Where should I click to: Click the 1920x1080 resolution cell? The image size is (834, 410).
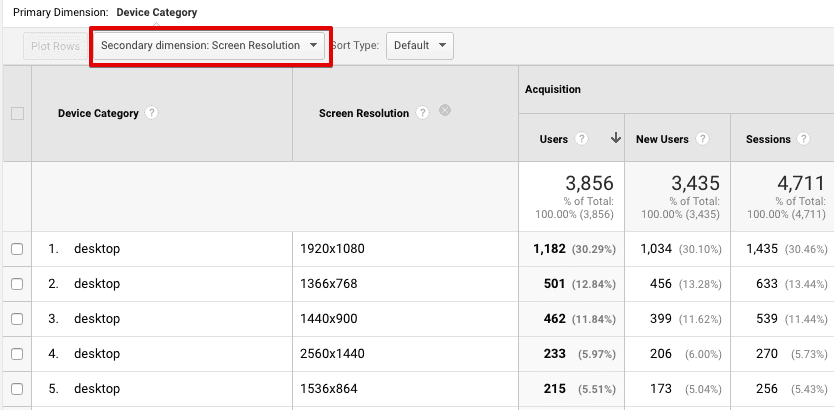point(332,248)
